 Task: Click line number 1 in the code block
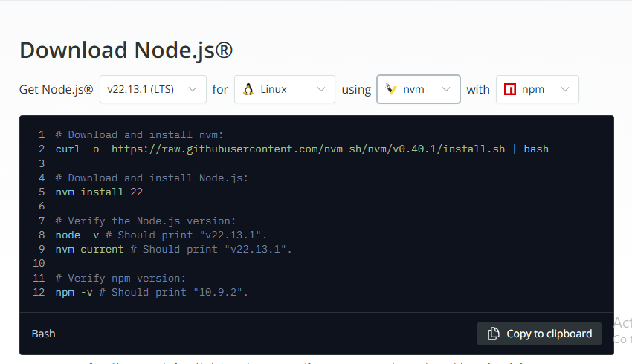(x=42, y=135)
